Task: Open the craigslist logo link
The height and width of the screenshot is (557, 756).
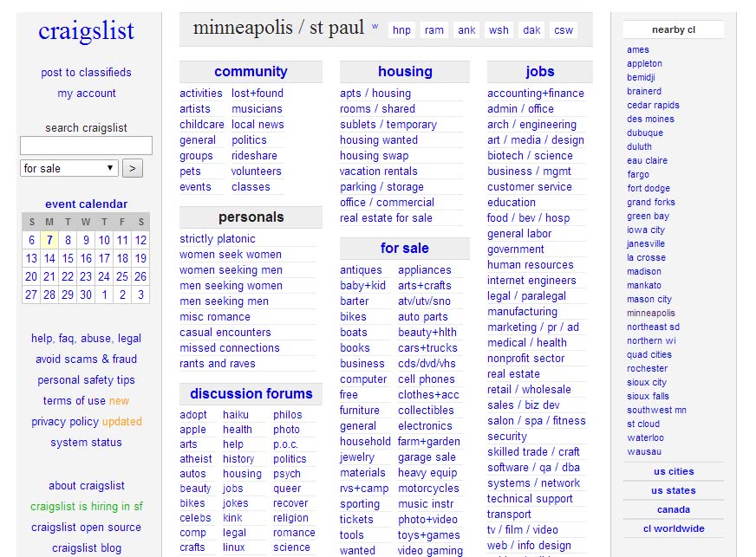Action: [x=87, y=31]
